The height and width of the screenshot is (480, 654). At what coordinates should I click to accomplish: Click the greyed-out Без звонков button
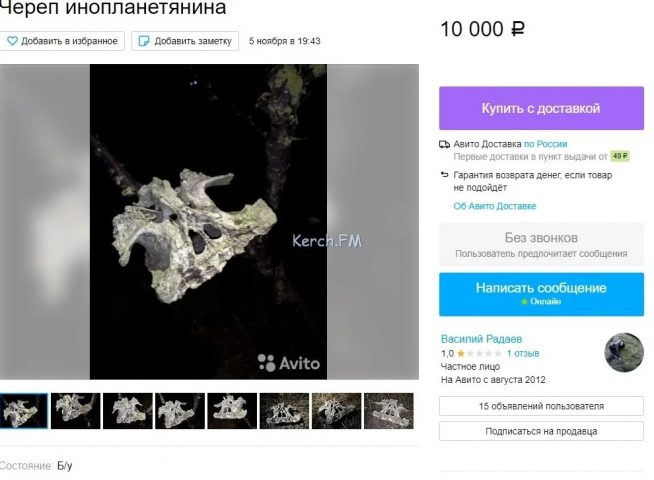tap(541, 245)
